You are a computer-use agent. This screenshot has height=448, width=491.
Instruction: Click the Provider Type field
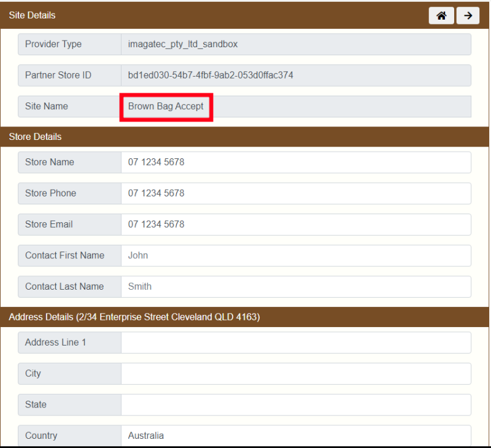tap(296, 44)
